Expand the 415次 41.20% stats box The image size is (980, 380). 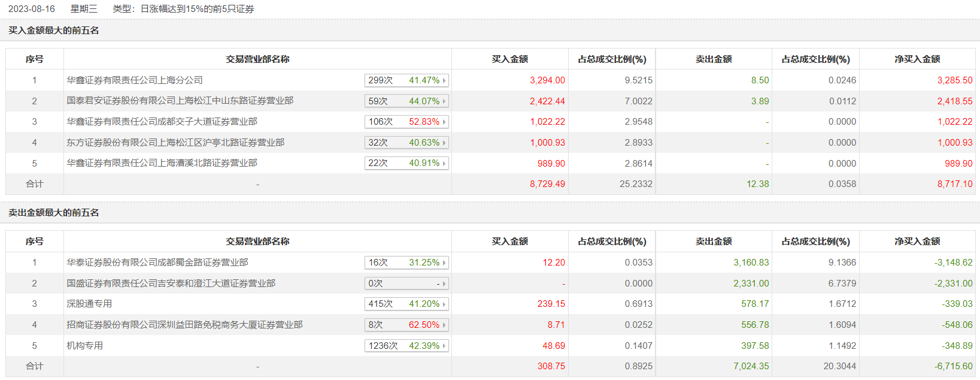(x=406, y=304)
